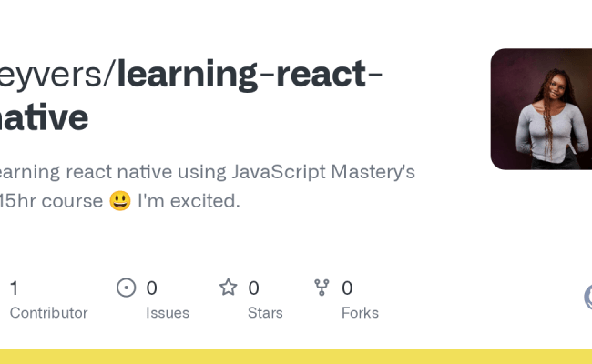Click the 'Forks' label

click(x=360, y=313)
